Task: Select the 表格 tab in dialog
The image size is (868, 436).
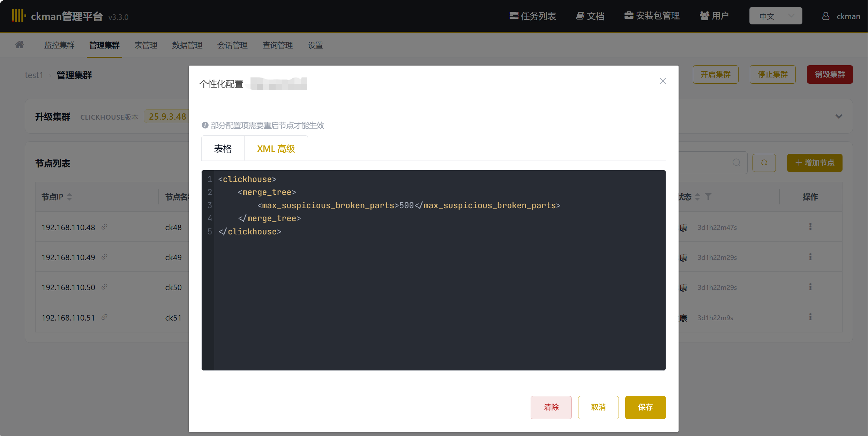Action: click(223, 149)
